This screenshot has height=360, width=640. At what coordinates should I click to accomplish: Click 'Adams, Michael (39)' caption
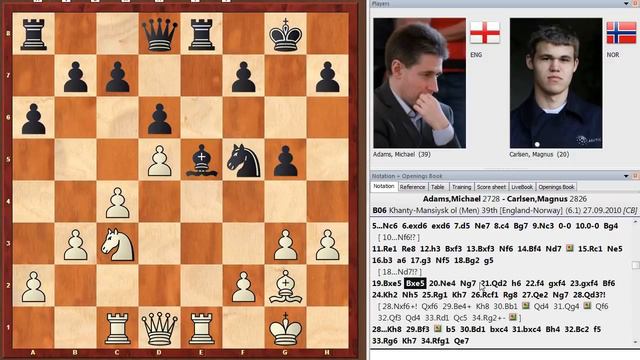click(401, 154)
